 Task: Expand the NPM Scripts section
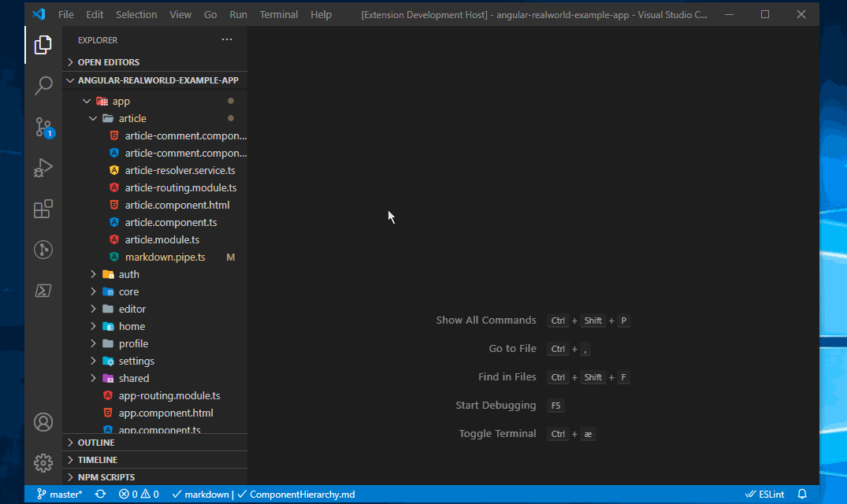coord(106,477)
